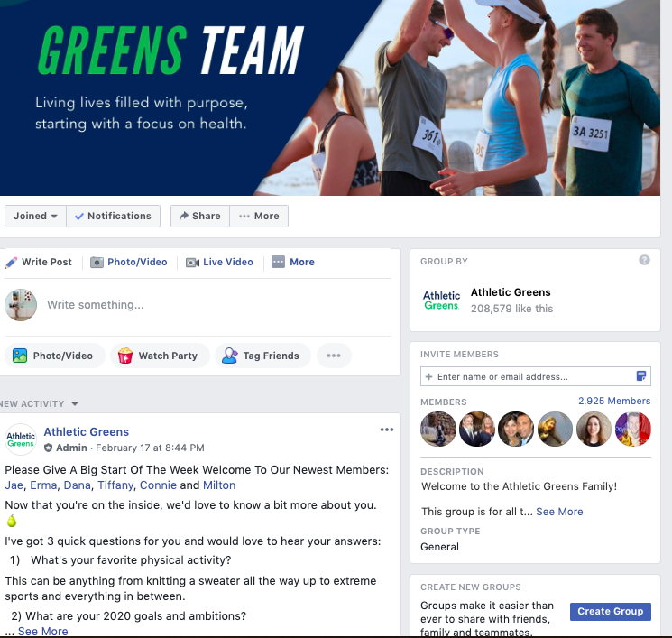Viewport: 672px width, 638px height.
Task: Toggle group Notifications setting
Action: point(113,216)
